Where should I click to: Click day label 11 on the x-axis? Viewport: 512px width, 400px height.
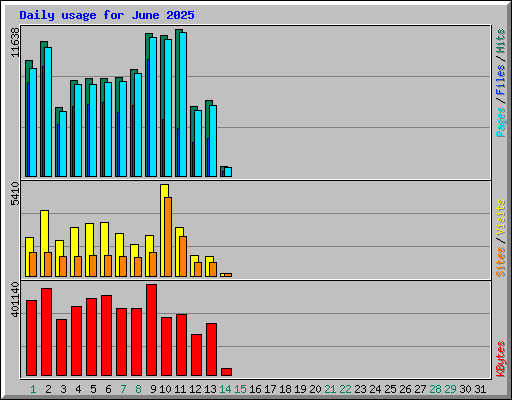click(x=180, y=389)
